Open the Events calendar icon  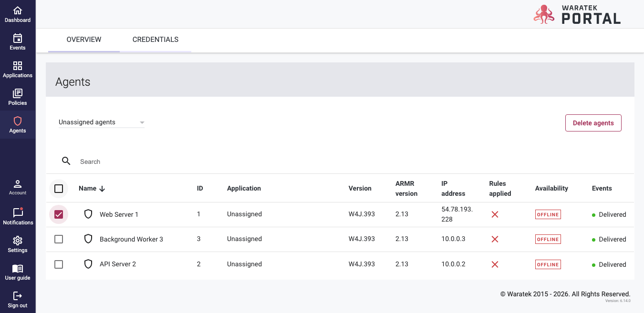coord(18,38)
